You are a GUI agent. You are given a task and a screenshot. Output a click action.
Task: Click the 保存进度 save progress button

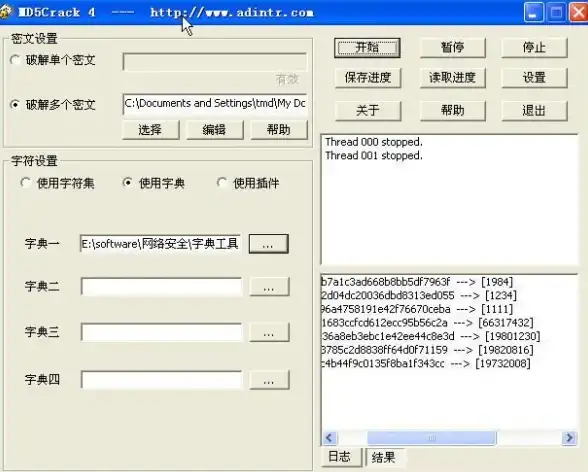click(x=368, y=78)
